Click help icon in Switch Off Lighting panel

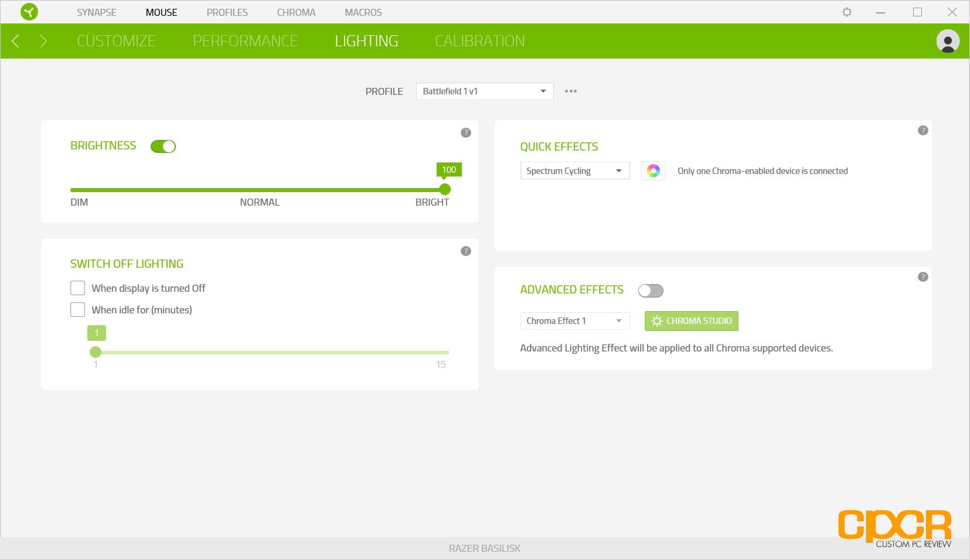pos(466,251)
